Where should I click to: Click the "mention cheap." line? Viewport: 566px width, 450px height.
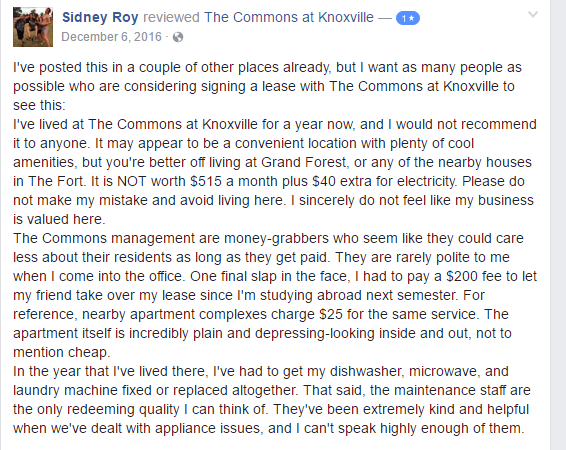pos(62,353)
